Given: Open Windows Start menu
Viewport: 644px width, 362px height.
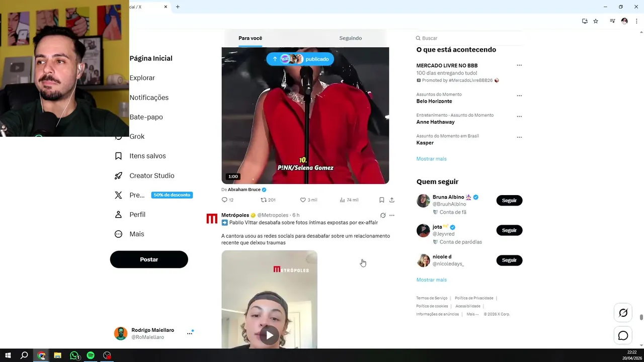Looking at the screenshot, I should (8, 355).
